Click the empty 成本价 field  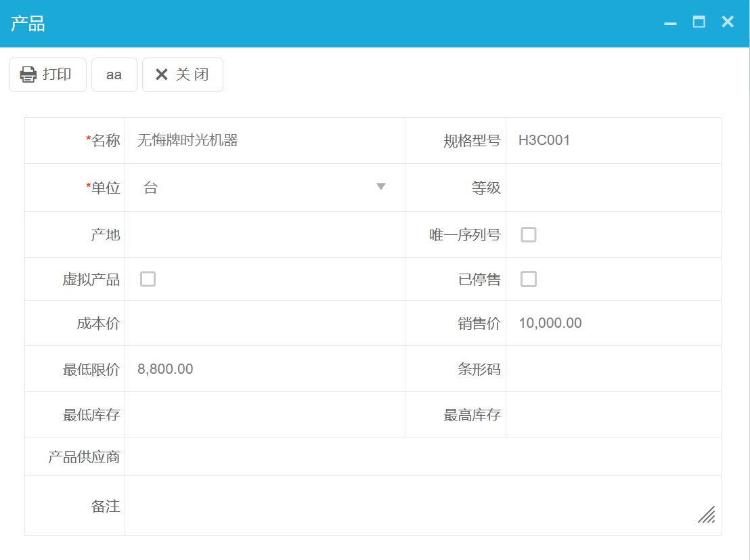pos(264,323)
